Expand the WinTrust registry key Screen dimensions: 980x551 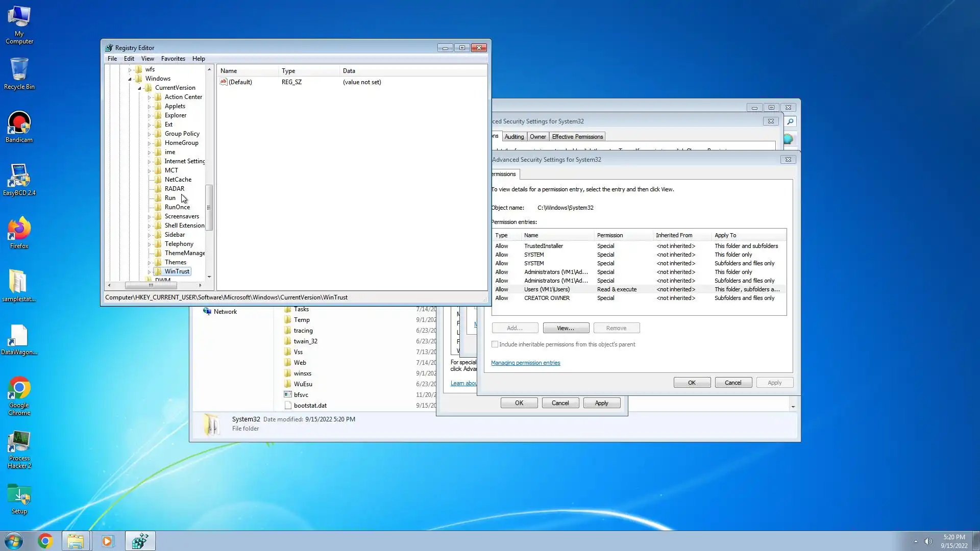[149, 272]
